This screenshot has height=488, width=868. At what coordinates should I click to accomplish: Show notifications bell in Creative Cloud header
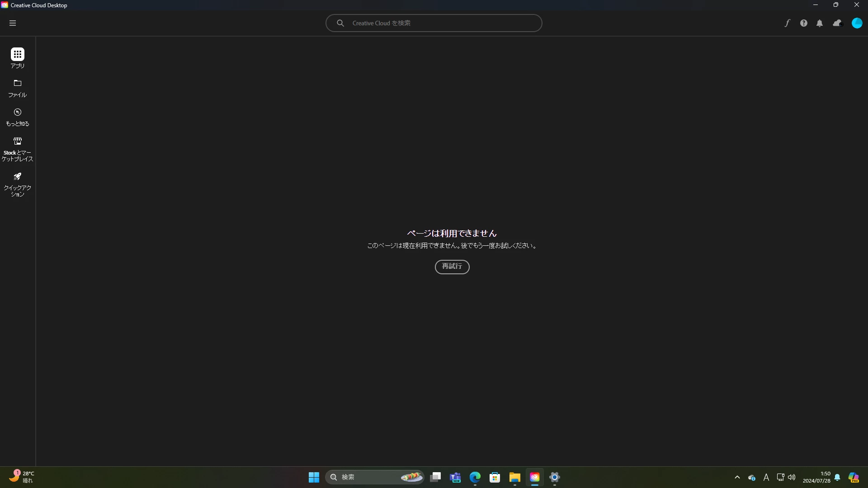[x=820, y=23]
